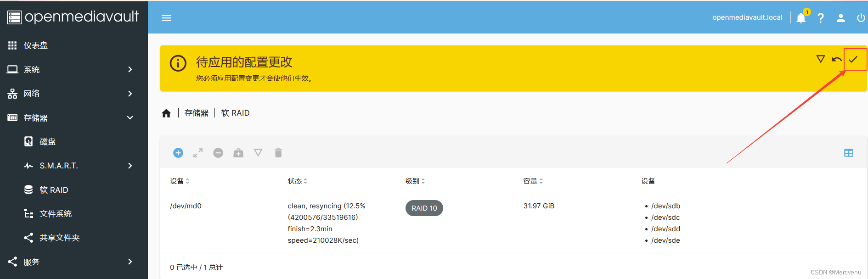
Task: Open 软 RAID in sidebar
Action: point(74,190)
